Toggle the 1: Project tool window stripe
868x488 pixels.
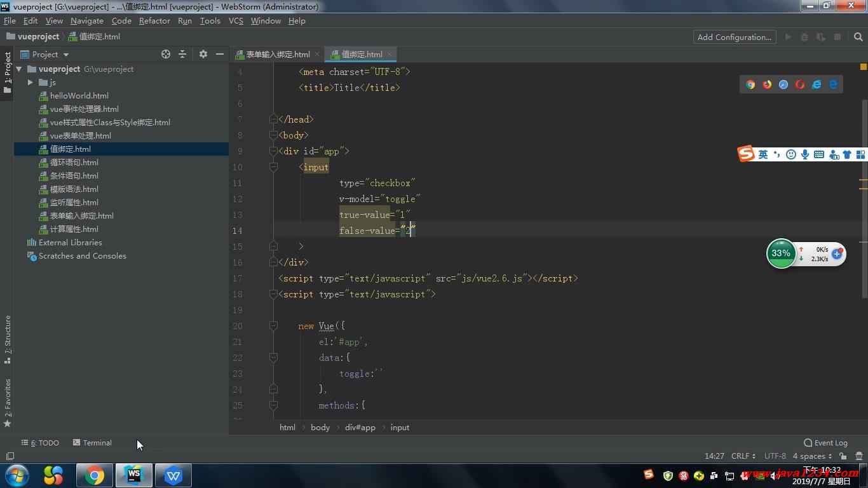[x=8, y=72]
